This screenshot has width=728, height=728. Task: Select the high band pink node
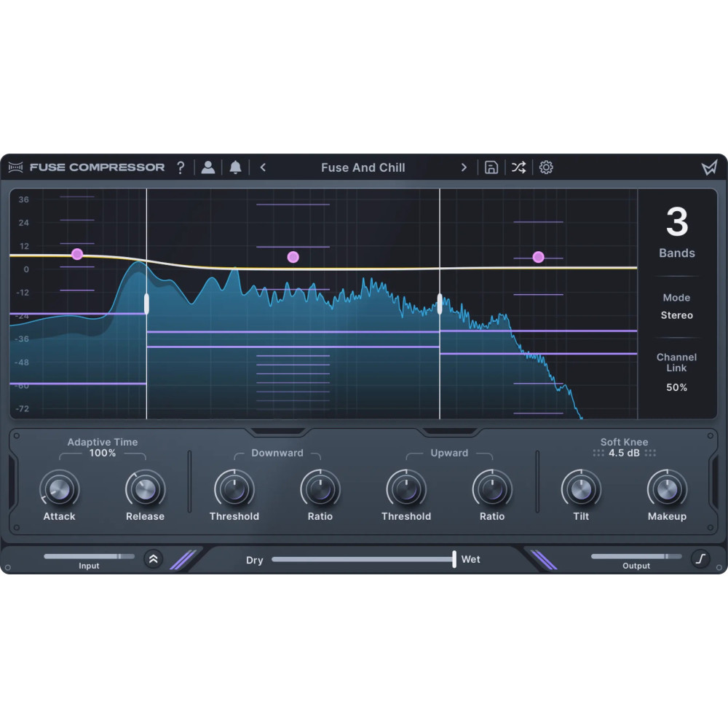pos(538,257)
